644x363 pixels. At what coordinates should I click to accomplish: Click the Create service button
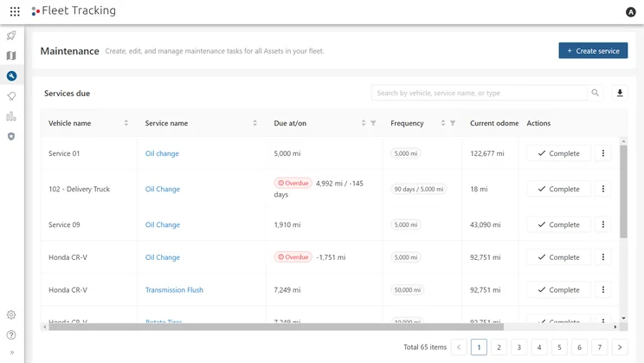[x=593, y=50]
